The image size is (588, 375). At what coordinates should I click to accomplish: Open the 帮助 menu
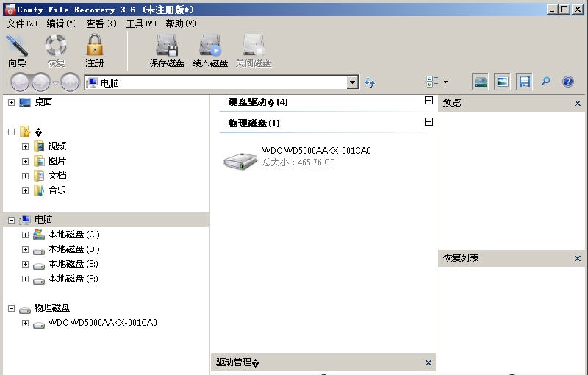181,24
